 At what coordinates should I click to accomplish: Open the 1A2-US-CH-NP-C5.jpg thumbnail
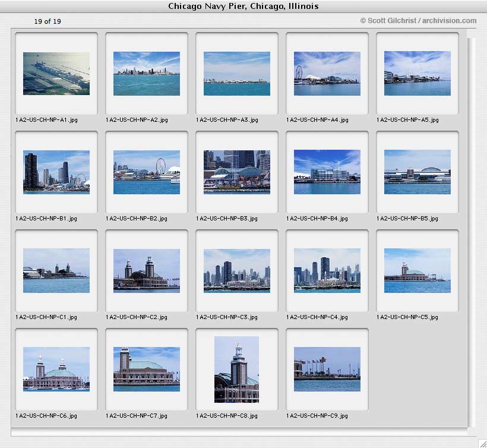[418, 270]
